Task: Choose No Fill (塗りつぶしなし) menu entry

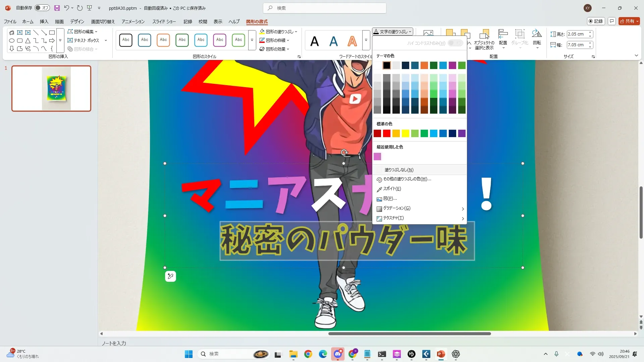Action: click(x=398, y=170)
